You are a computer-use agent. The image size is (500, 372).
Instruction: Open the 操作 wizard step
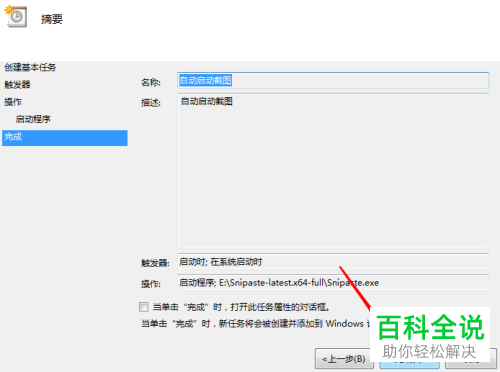pos(13,102)
